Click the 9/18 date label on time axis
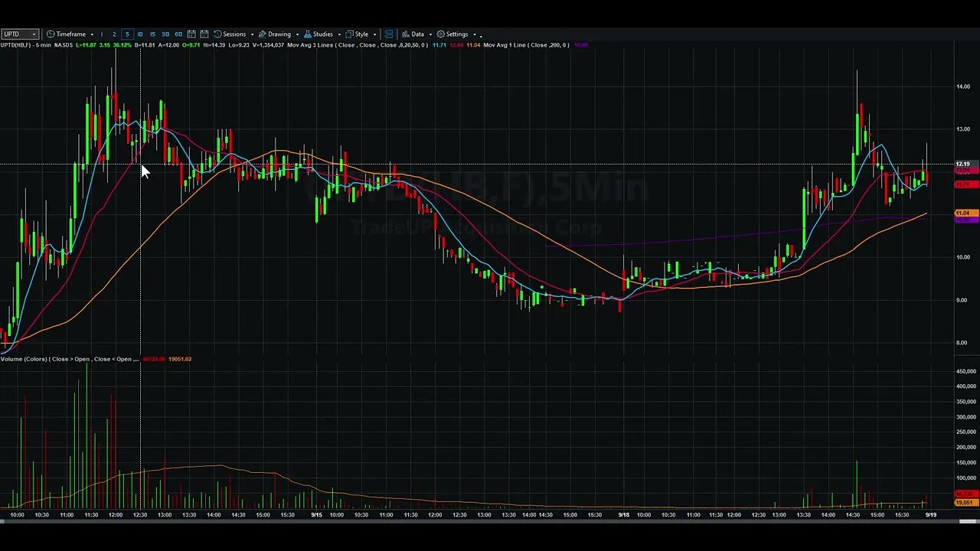This screenshot has width=980, height=551. click(623, 515)
